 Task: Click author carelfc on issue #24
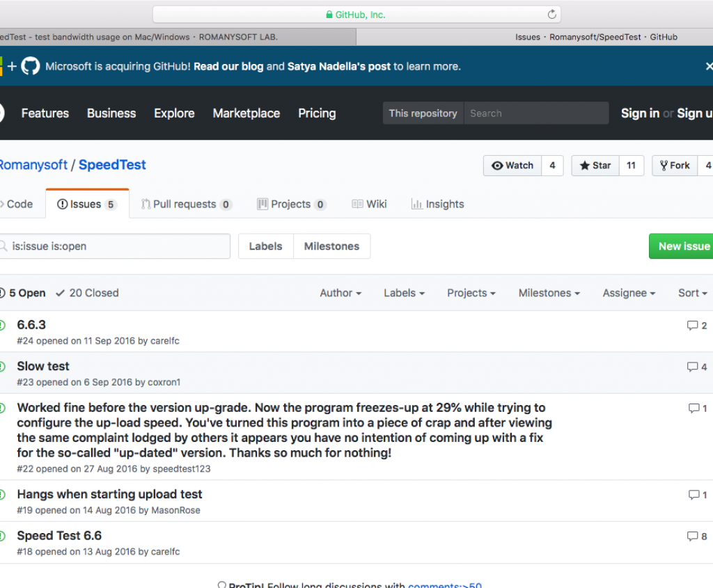click(164, 341)
